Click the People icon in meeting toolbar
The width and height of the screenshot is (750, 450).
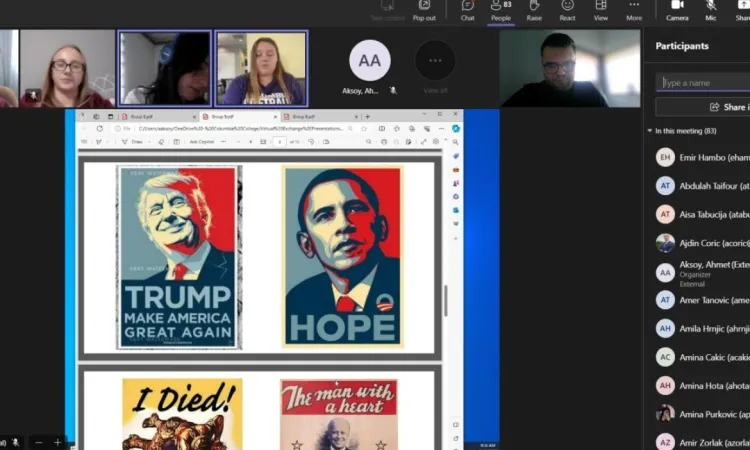point(500,9)
